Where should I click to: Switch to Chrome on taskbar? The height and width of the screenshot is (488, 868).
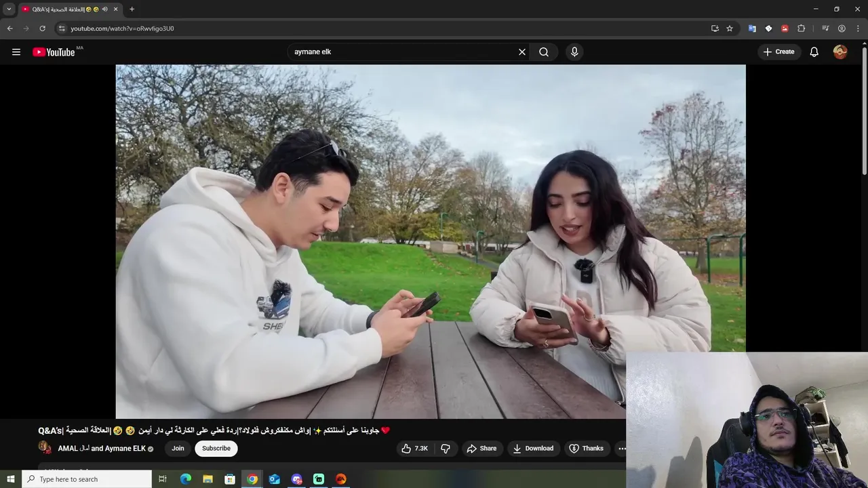[x=252, y=479]
